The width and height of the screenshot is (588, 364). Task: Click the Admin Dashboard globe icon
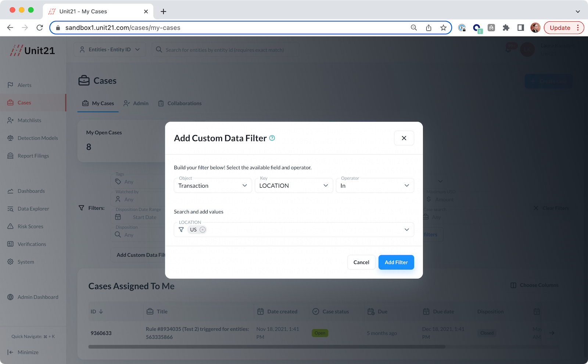pyautogui.click(x=10, y=297)
